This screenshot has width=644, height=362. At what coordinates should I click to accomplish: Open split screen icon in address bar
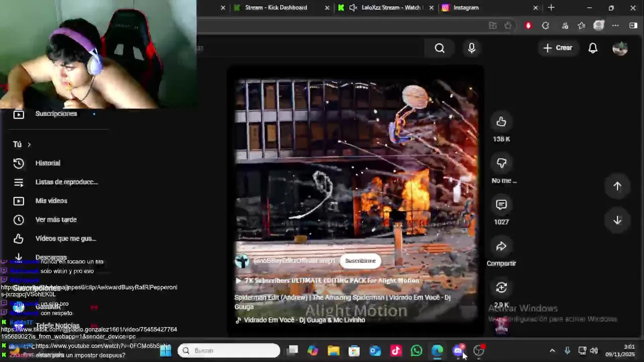(493, 26)
